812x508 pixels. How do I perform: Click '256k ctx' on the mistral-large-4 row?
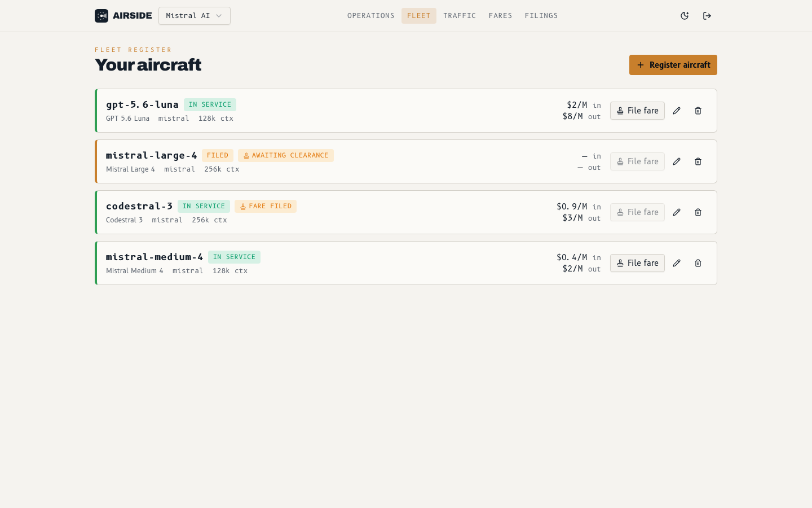(x=222, y=169)
